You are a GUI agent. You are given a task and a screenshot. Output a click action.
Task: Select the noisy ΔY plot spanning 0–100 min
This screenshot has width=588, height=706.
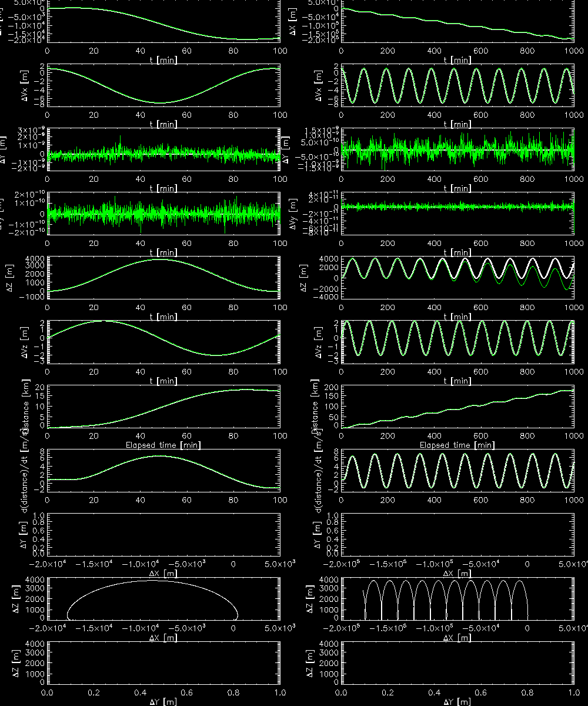(x=163, y=150)
